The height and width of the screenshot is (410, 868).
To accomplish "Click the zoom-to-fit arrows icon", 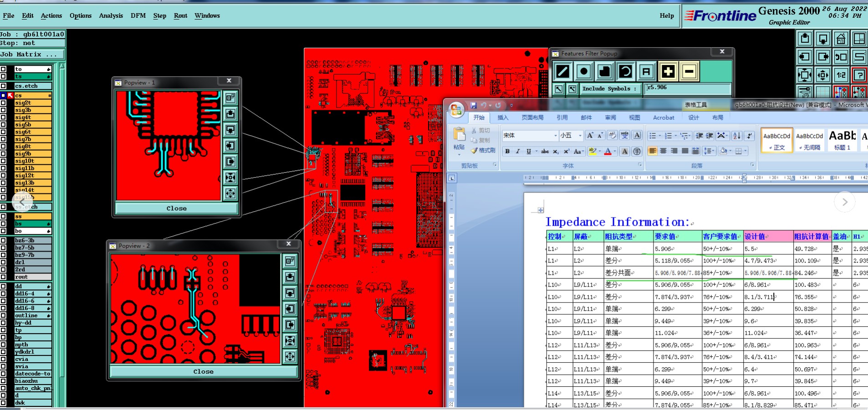I will click(x=805, y=75).
